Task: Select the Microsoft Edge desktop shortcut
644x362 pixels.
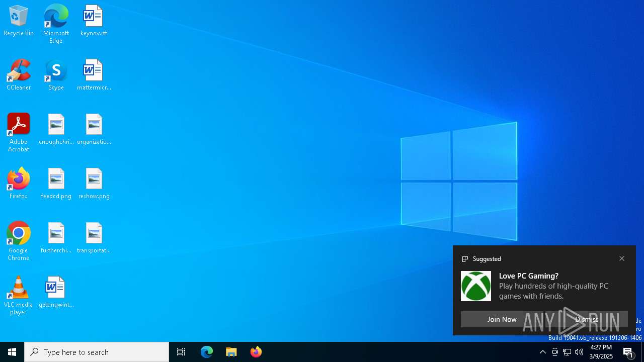Action: pos(56,24)
